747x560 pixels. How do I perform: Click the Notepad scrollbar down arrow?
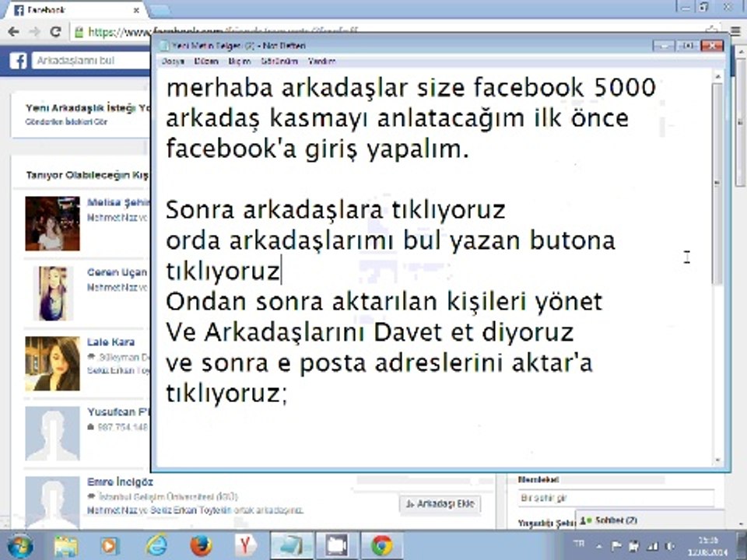point(717,460)
